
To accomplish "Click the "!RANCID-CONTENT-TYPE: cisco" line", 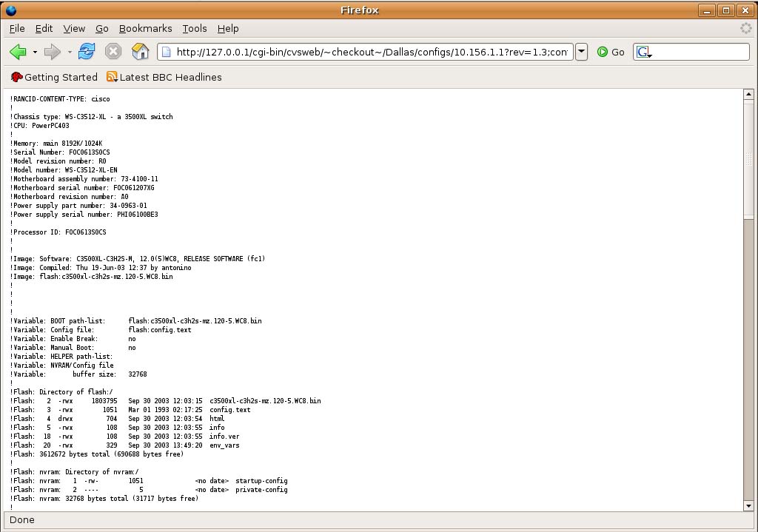I will coord(60,99).
